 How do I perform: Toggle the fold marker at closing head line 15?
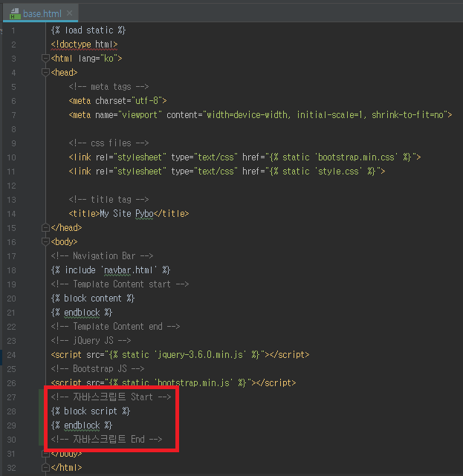(45, 228)
